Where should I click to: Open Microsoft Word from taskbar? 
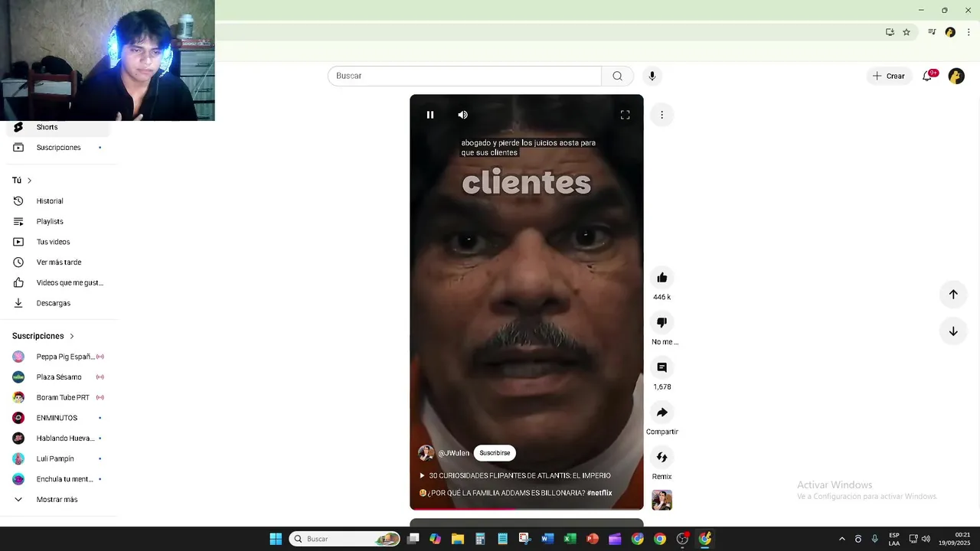click(x=547, y=539)
